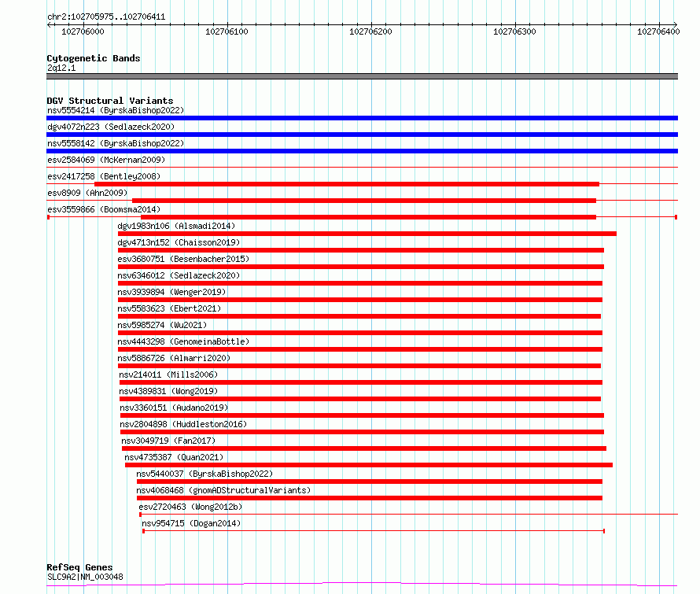Open nsv4443298 (GenomeinaBottle) label
The height and width of the screenshot is (594, 700).
(183, 341)
